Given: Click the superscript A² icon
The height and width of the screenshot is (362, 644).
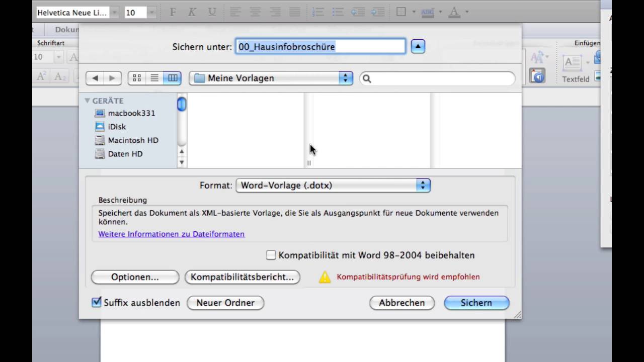Looking at the screenshot, I should tap(42, 76).
